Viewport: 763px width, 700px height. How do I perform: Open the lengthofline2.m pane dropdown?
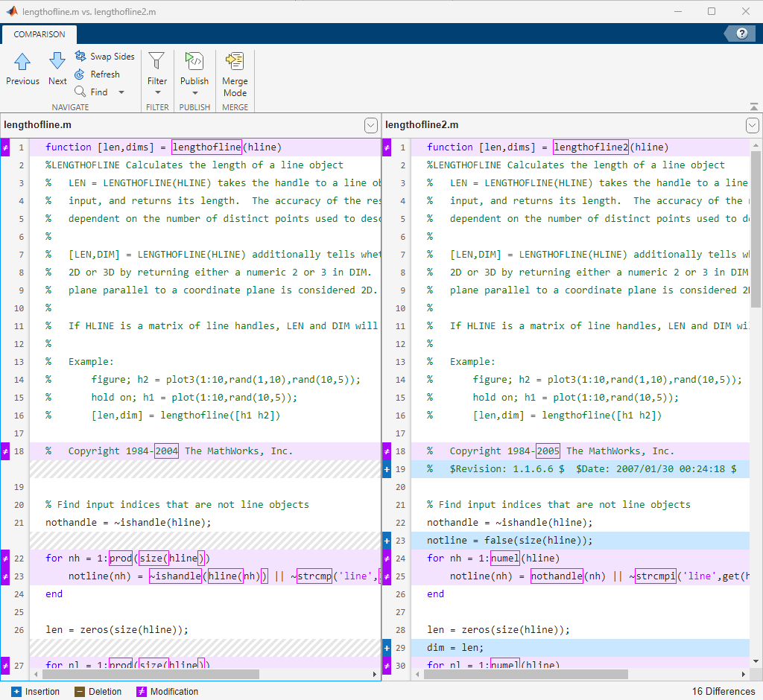753,125
